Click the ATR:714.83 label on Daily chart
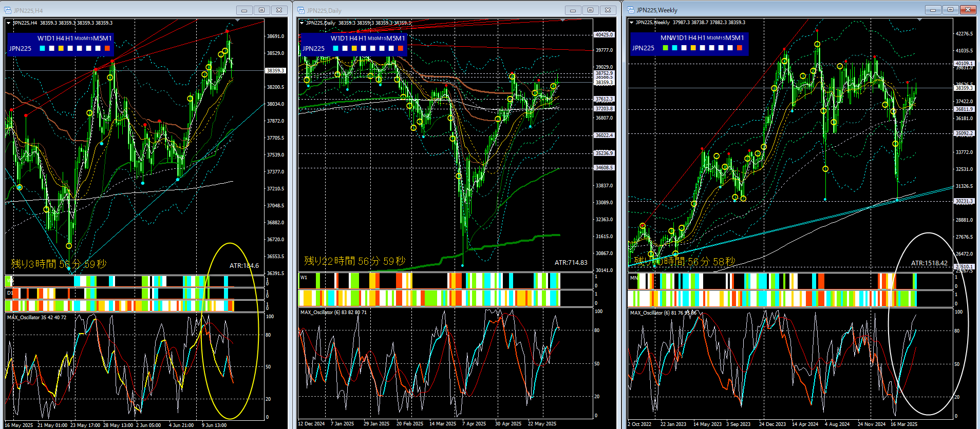The image size is (980, 429). 571,262
